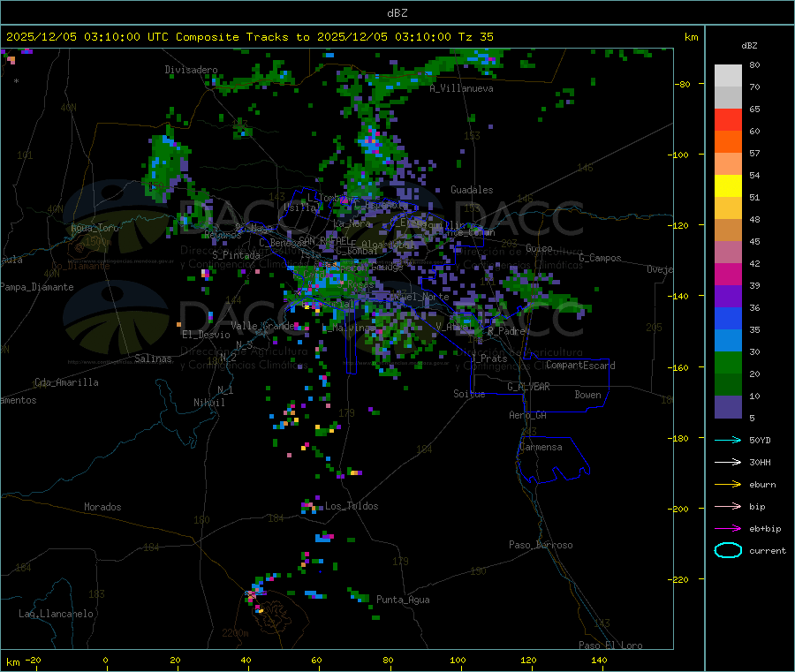Click the dBZ title at top
This screenshot has width=795, height=672.
(397, 13)
